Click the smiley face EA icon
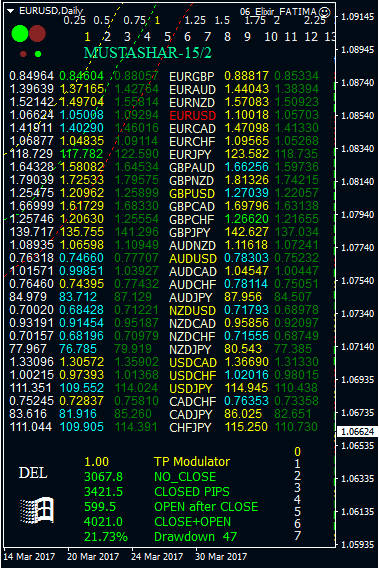The image size is (379, 570). point(324,12)
